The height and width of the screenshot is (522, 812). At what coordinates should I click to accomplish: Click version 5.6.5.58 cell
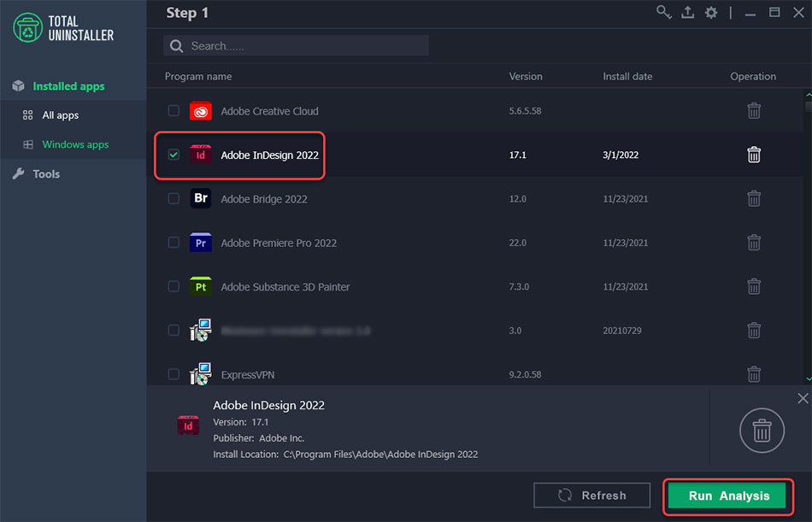(525, 111)
